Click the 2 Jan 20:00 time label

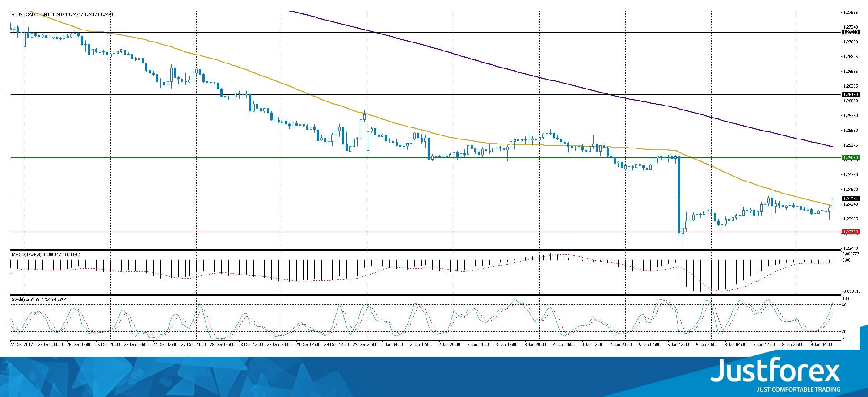tap(449, 345)
